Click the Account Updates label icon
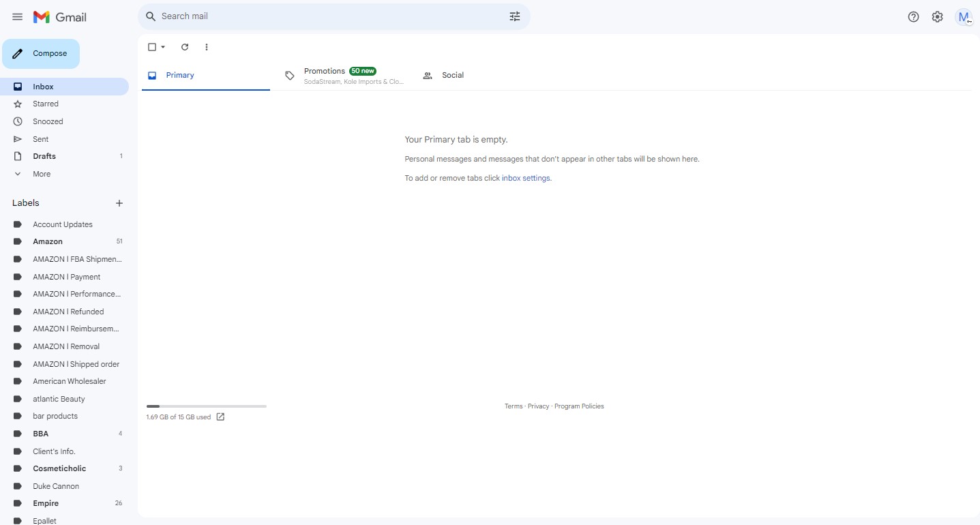The width and height of the screenshot is (980, 525). [18, 224]
